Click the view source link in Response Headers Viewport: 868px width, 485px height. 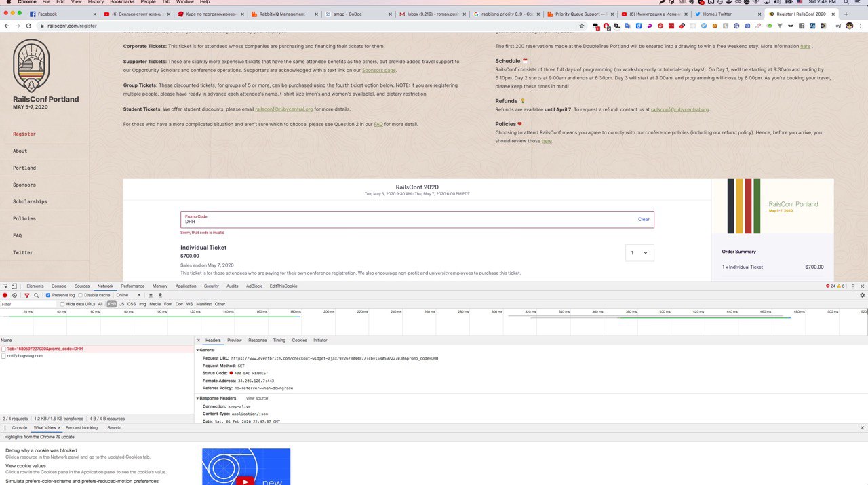click(257, 398)
